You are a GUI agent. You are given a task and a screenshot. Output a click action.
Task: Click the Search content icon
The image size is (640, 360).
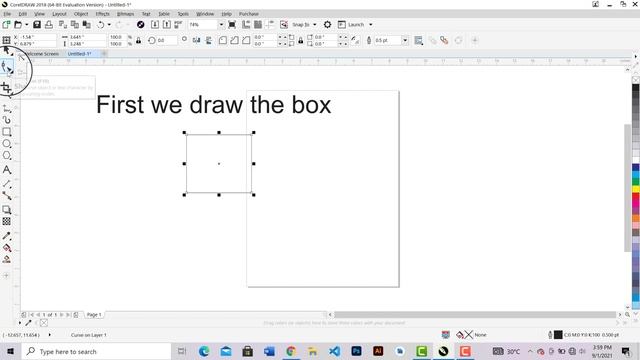[x=140, y=24]
